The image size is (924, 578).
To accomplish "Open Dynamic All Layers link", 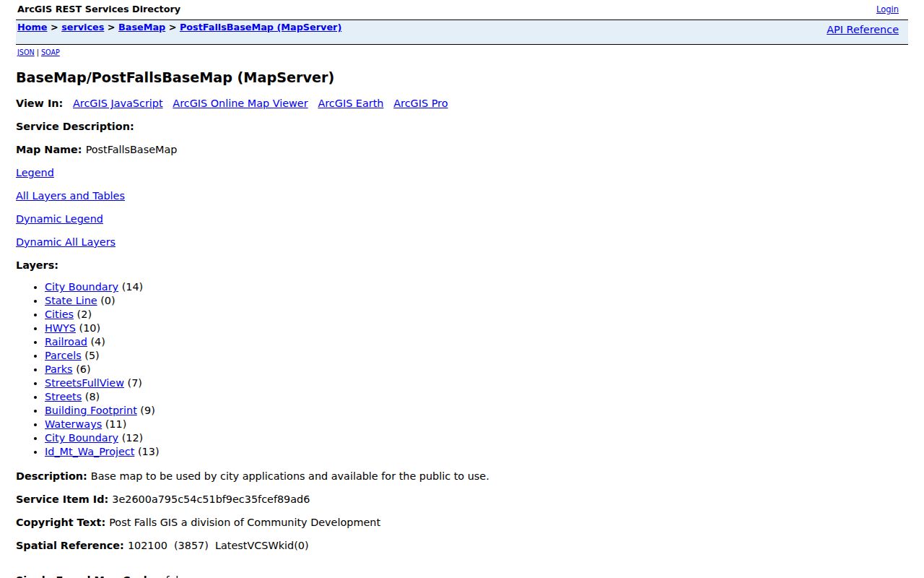I will (66, 242).
